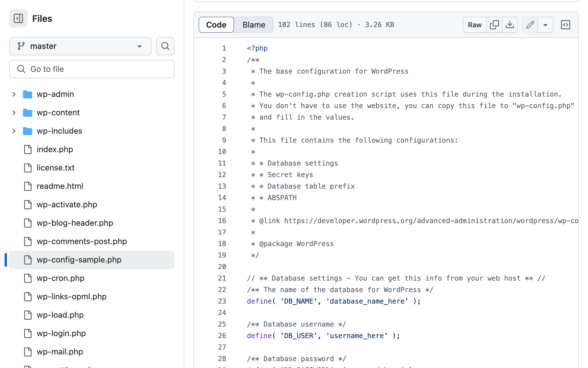This screenshot has width=588, height=368.
Task: Open readme.html file
Action: pos(60,186)
